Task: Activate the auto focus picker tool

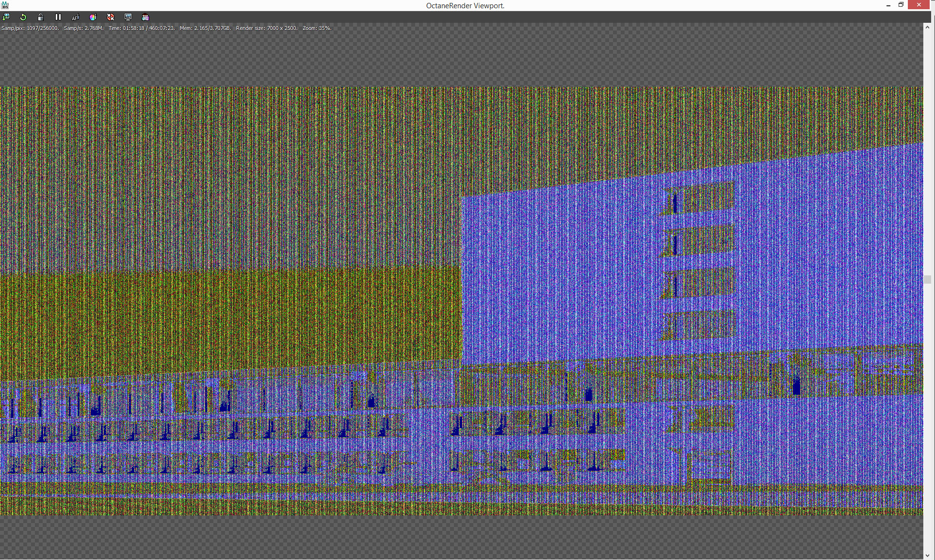Action: pyautogui.click(x=76, y=17)
